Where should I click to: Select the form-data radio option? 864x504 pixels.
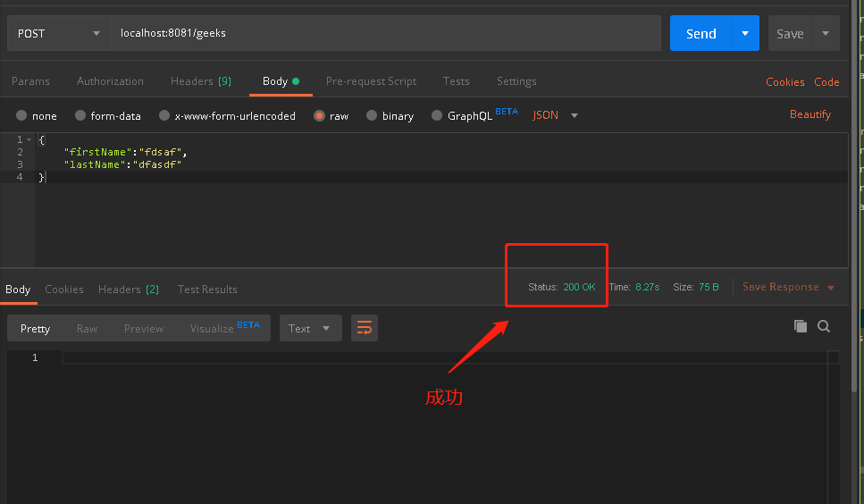click(x=80, y=116)
